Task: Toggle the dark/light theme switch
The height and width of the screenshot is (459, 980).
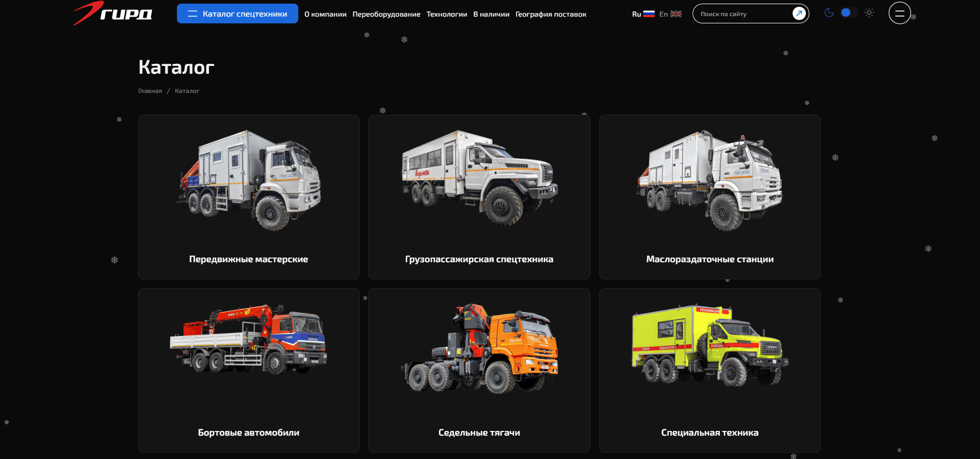Action: point(848,13)
